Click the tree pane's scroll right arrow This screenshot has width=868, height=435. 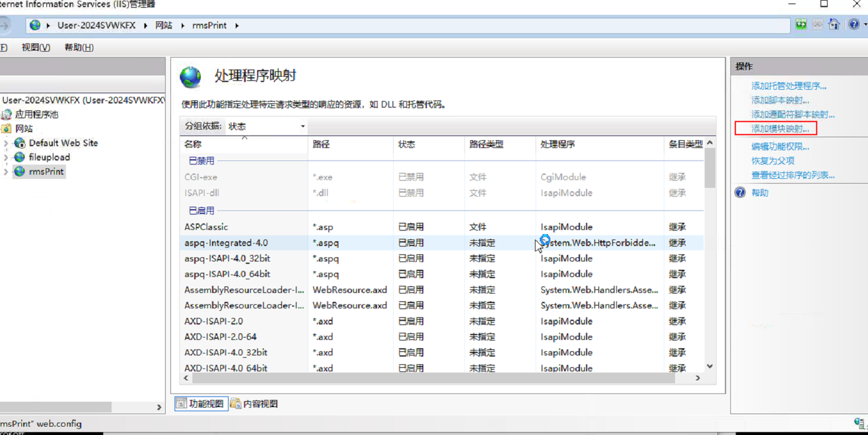(159, 408)
